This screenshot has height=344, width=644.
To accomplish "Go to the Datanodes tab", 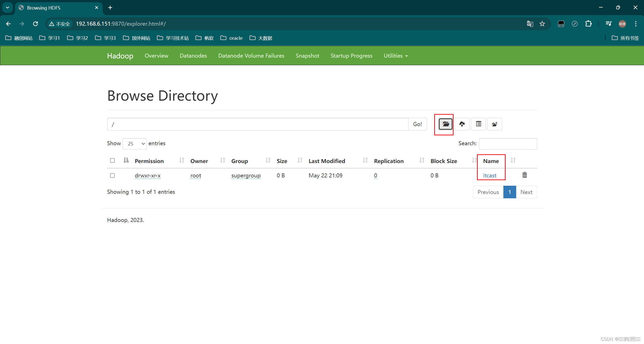I will point(193,56).
